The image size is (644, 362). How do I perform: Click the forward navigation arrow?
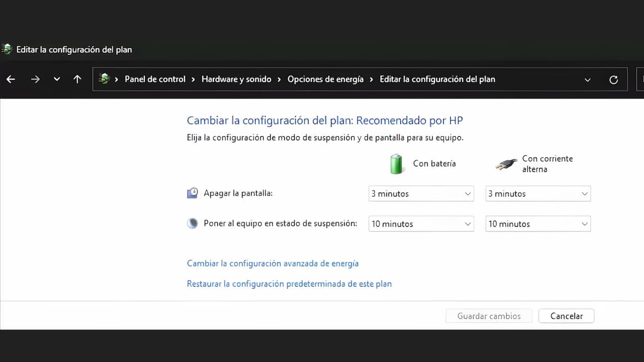click(35, 79)
